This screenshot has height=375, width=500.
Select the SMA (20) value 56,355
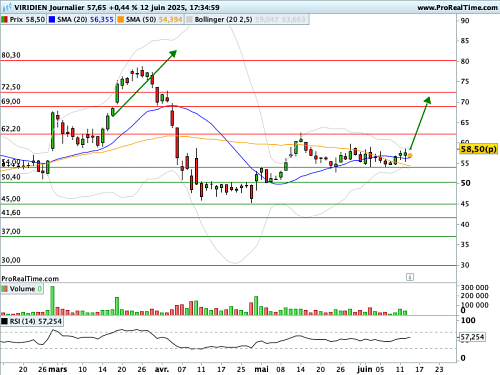tap(102, 20)
